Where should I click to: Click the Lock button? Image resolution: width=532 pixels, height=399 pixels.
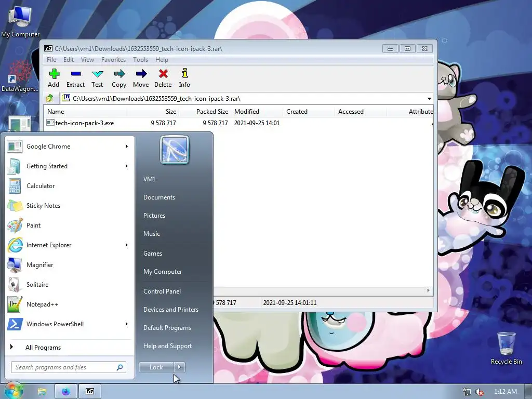pyautogui.click(x=156, y=367)
